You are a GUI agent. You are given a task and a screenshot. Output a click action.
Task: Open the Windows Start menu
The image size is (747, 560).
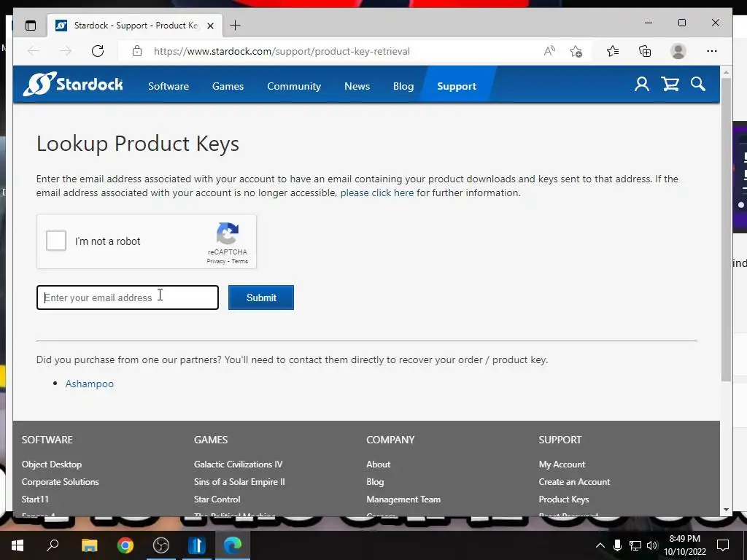18,545
